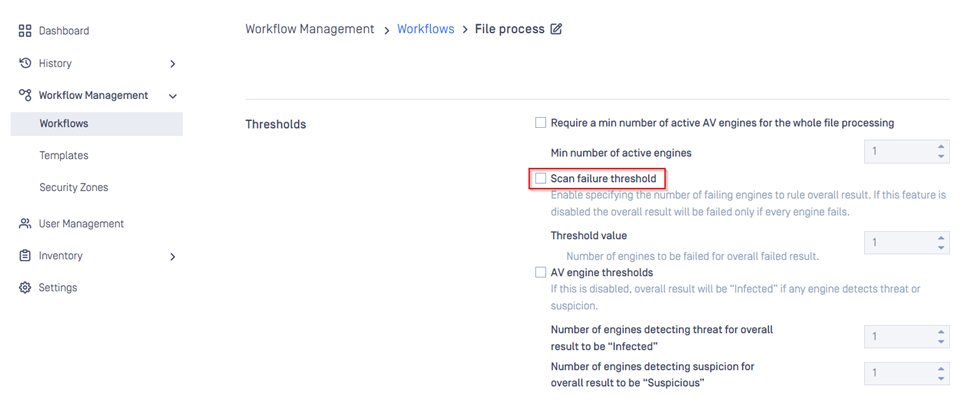This screenshot has height=404, width=975.
Task: Click the Workflow Management nodes icon
Action: tap(26, 95)
